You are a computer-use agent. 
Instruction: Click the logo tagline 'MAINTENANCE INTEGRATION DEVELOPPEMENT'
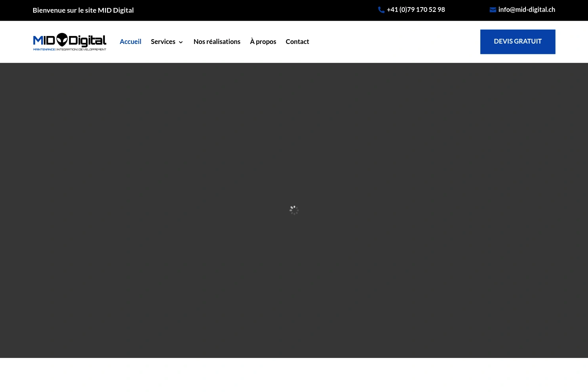pyautogui.click(x=69, y=49)
